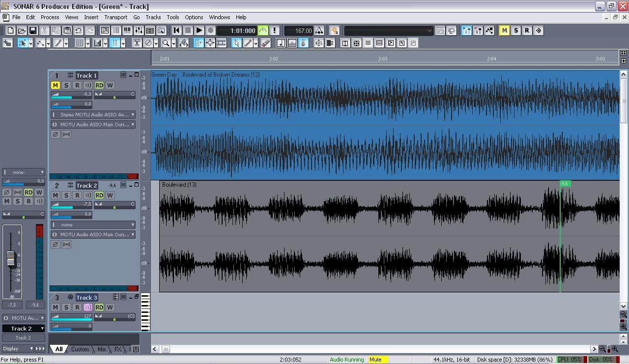Click the global Mute button in toolbar
Screen dimensions: 629x364
point(504,30)
